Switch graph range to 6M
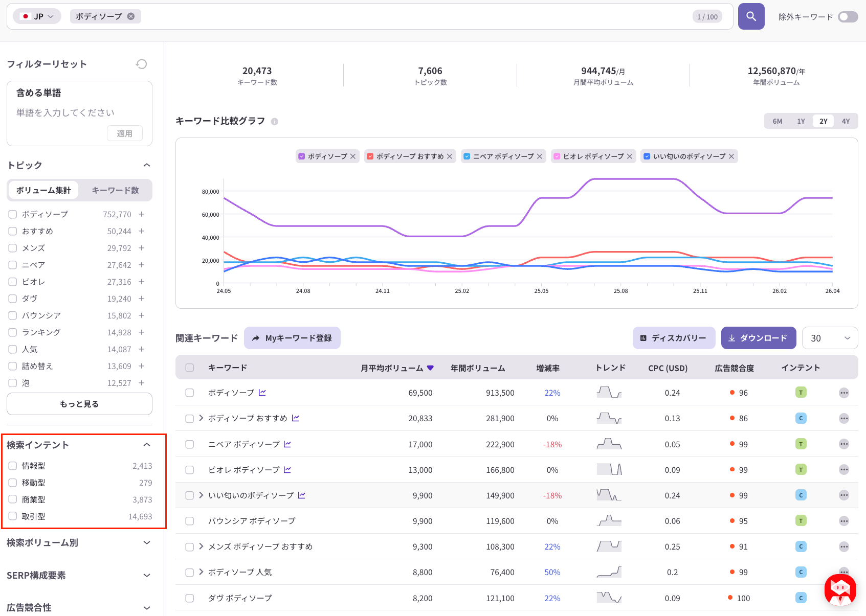The image size is (866, 616). click(x=778, y=121)
